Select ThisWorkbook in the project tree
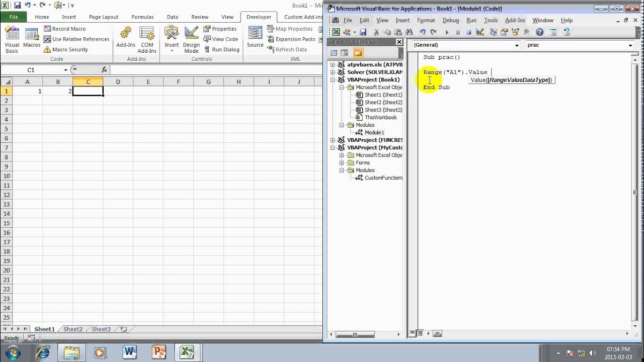Viewport: 644px width, 362px height. click(380, 117)
